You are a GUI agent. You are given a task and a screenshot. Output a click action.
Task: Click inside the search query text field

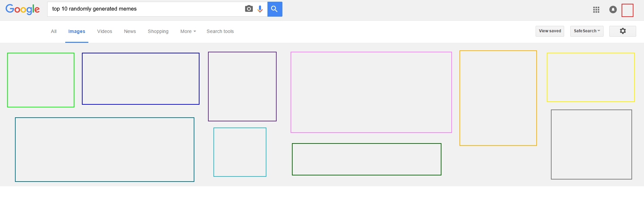[x=146, y=9]
